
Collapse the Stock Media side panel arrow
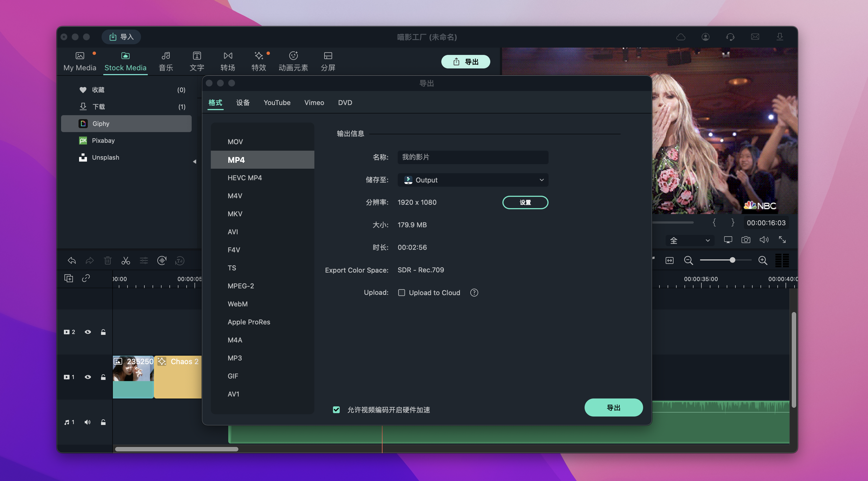click(194, 162)
